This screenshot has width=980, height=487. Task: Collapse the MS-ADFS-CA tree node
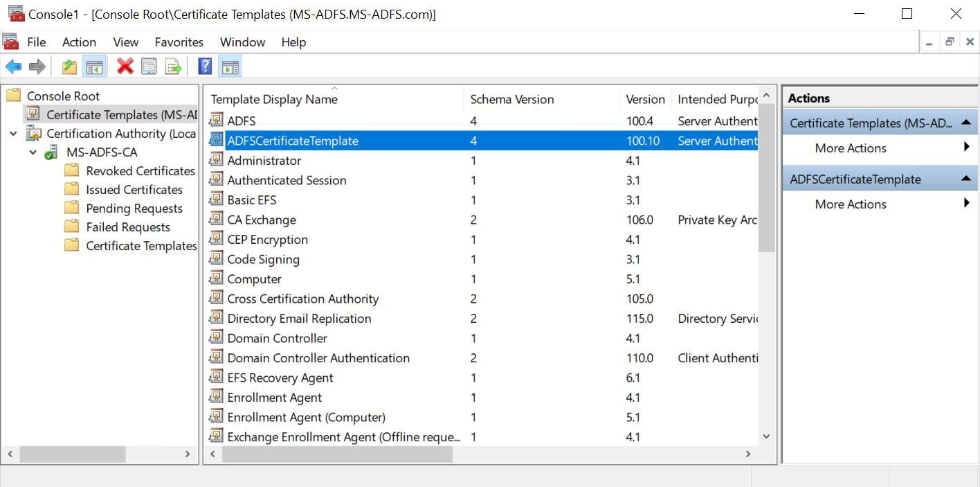pos(33,152)
